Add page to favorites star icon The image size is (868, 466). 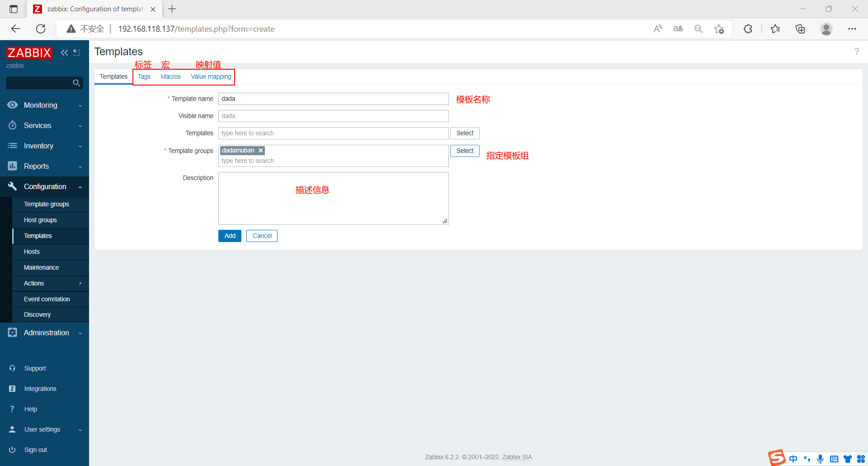719,29
